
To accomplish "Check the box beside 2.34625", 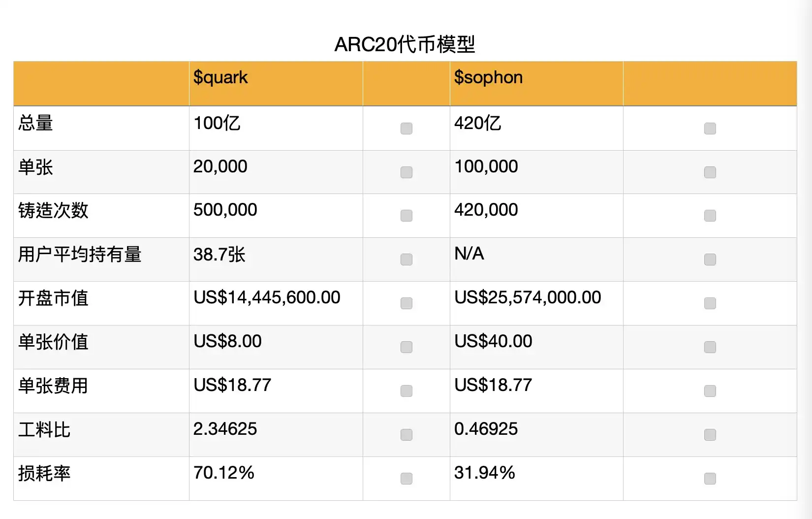I will click(406, 435).
